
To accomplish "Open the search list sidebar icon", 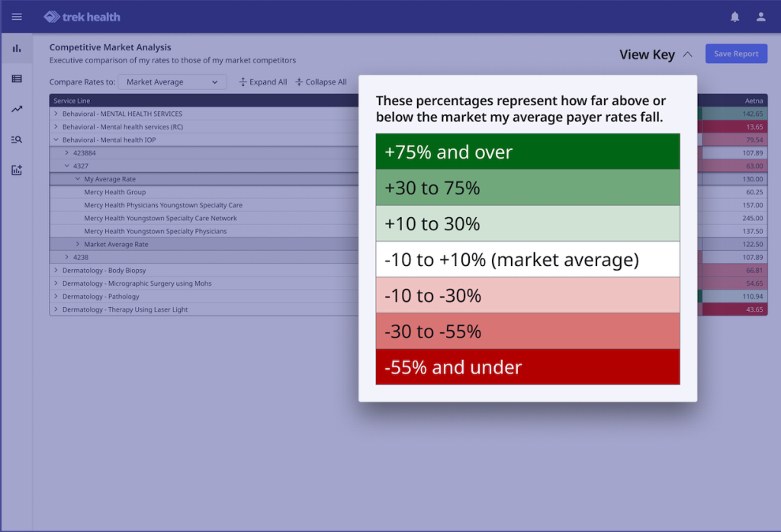I will (17, 139).
